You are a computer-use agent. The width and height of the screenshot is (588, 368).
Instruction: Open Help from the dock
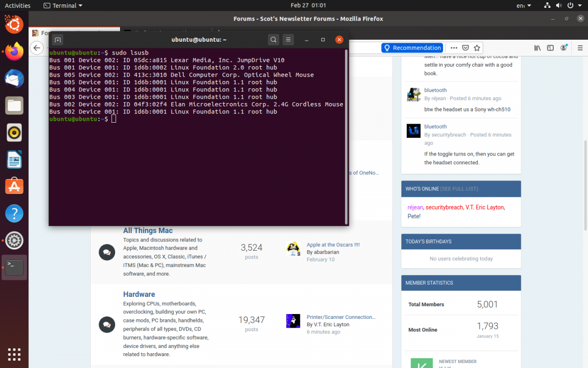pyautogui.click(x=14, y=213)
